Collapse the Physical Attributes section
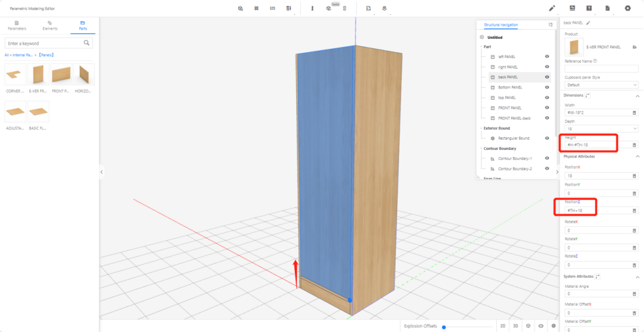The width and height of the screenshot is (644, 332). [x=636, y=156]
